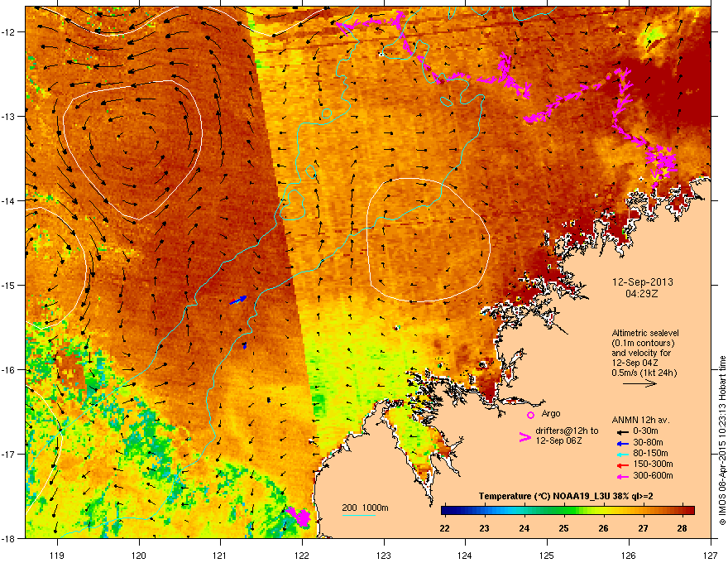Screen dimensions: 728x563
Task: Click the colorbar tick label 26
Action: [x=603, y=528]
